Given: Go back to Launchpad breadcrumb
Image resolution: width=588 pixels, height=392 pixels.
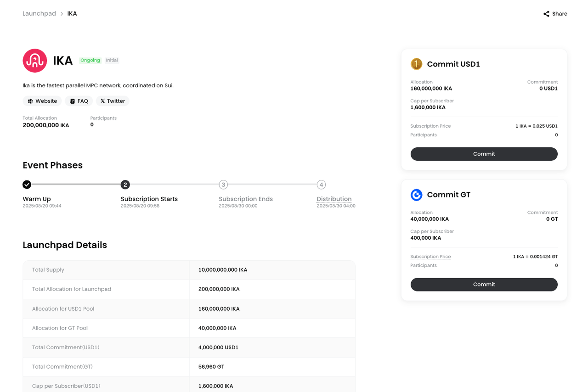Looking at the screenshot, I should click(x=39, y=14).
